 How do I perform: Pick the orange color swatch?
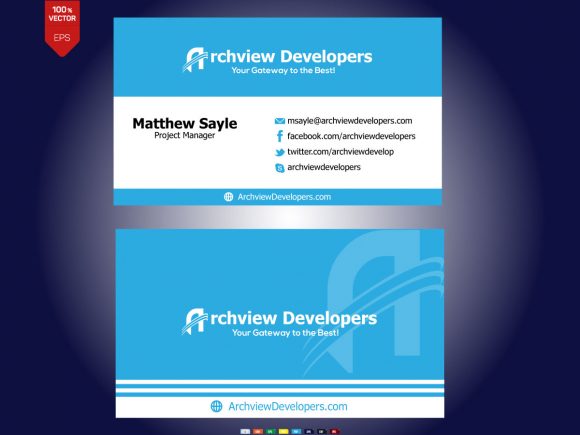(258, 432)
